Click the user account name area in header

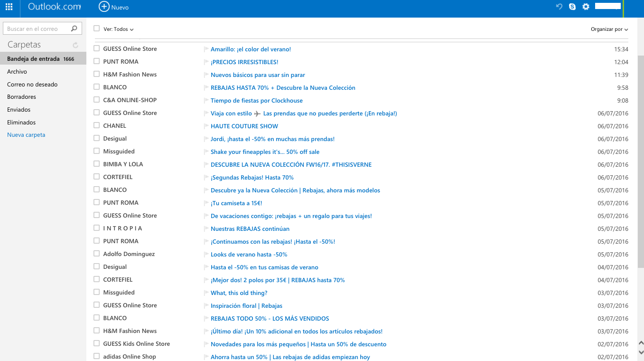tap(608, 6)
